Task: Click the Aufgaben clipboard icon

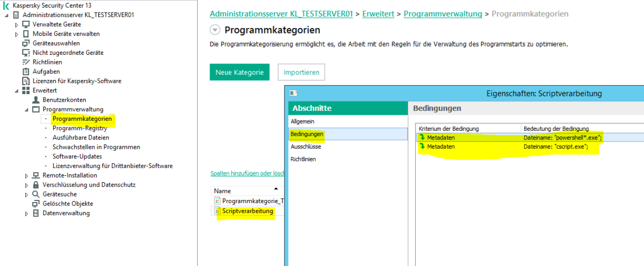Action: click(x=26, y=72)
